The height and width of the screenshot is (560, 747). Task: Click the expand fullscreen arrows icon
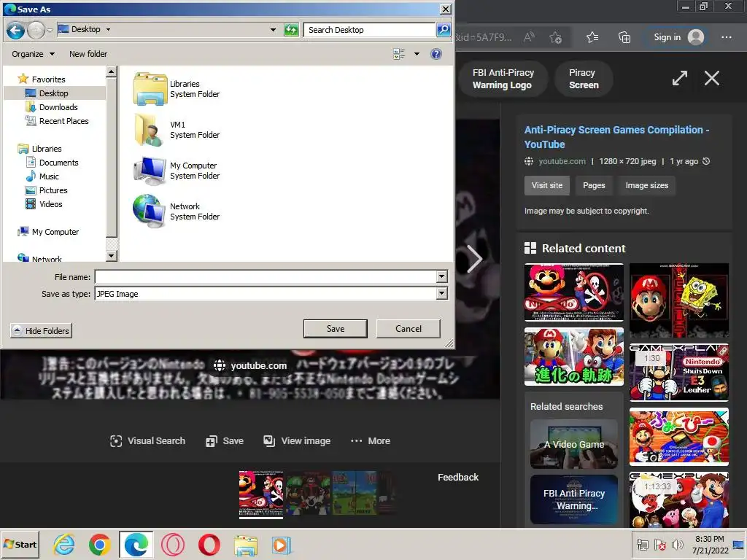[x=680, y=78]
